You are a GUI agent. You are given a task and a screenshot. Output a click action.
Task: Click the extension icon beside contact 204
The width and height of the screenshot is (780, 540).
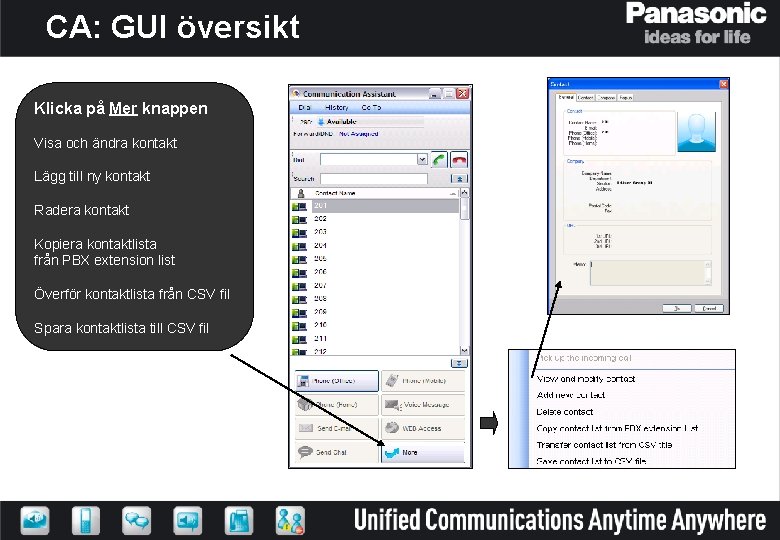pyautogui.click(x=299, y=246)
